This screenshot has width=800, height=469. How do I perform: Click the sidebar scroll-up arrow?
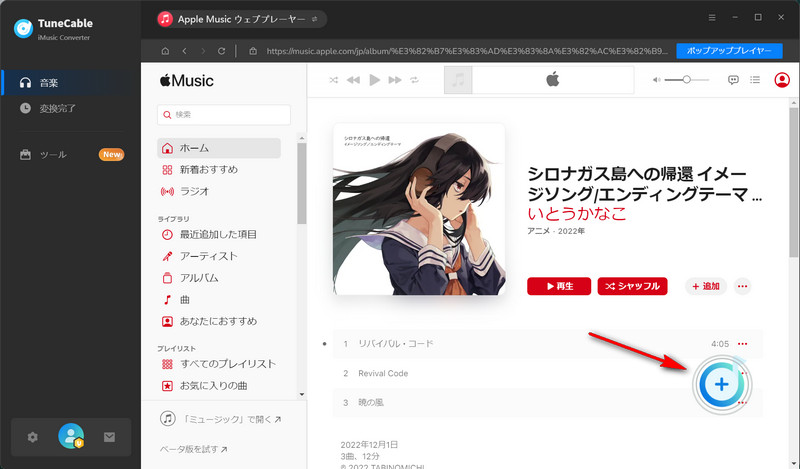click(x=302, y=138)
